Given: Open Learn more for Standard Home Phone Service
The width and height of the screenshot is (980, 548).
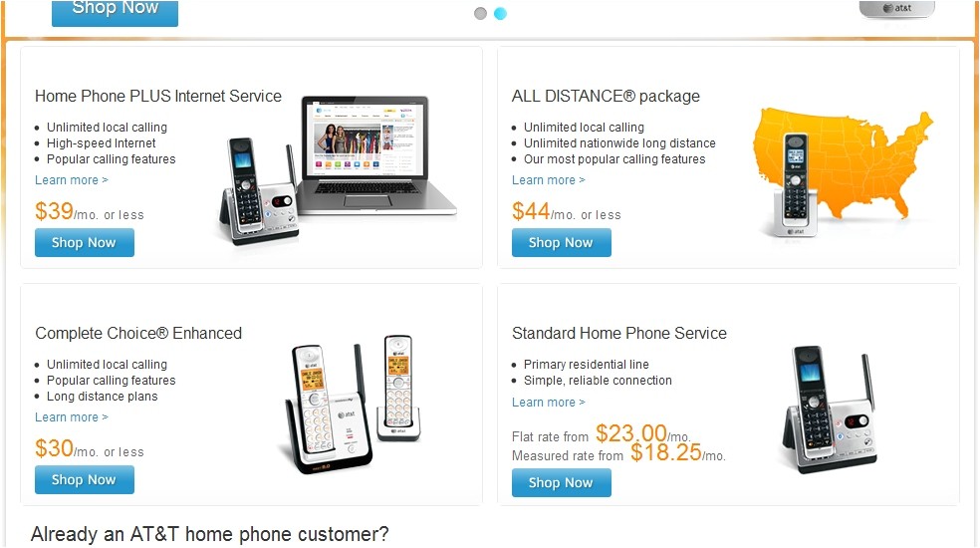Looking at the screenshot, I should (549, 403).
